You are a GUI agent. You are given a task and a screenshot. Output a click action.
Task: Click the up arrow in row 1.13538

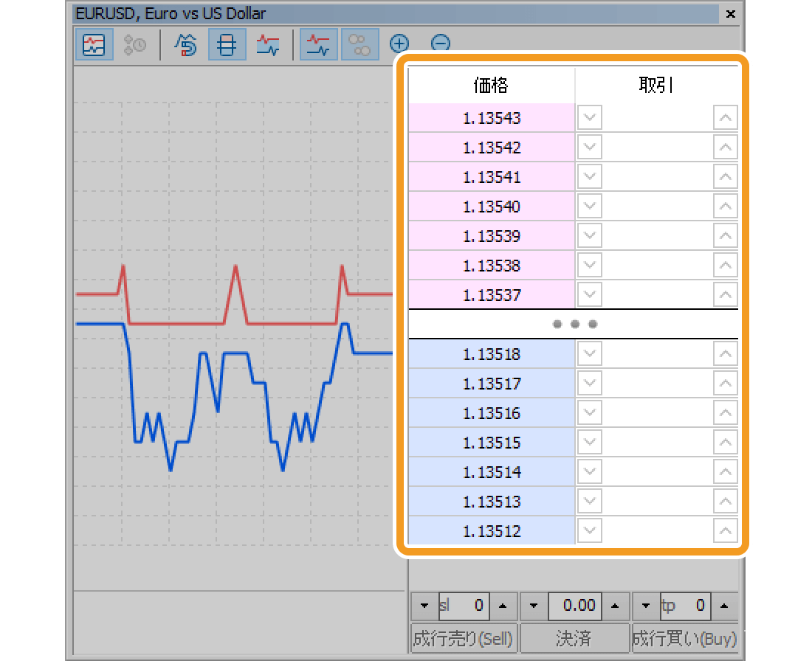tap(725, 265)
